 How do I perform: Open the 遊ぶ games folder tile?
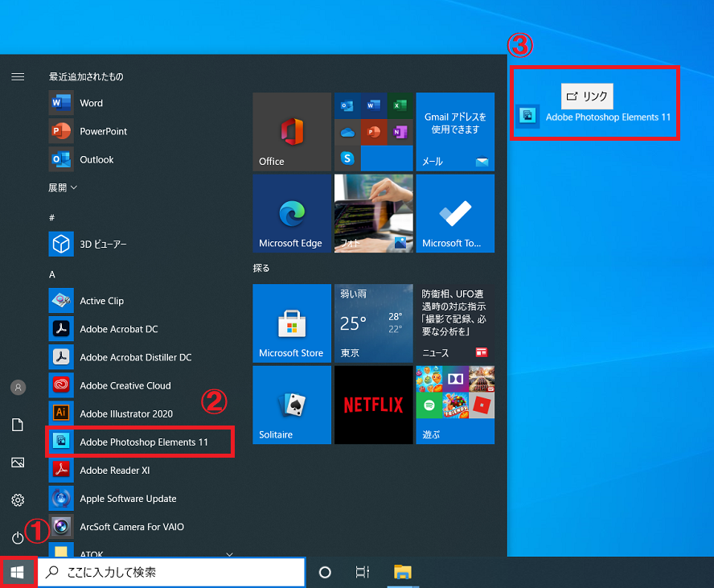455,405
